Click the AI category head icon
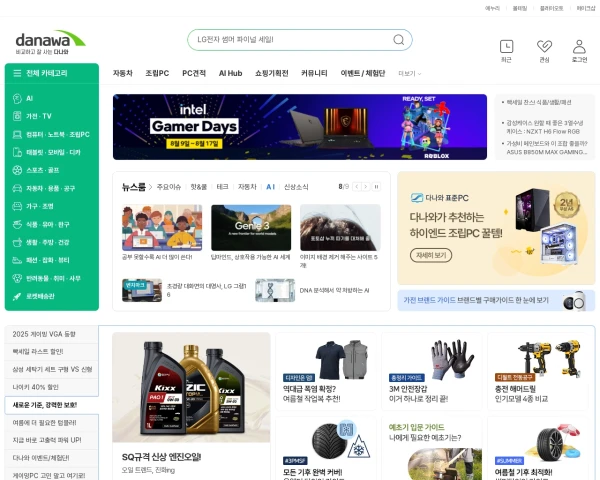600x480 pixels. coord(17,98)
